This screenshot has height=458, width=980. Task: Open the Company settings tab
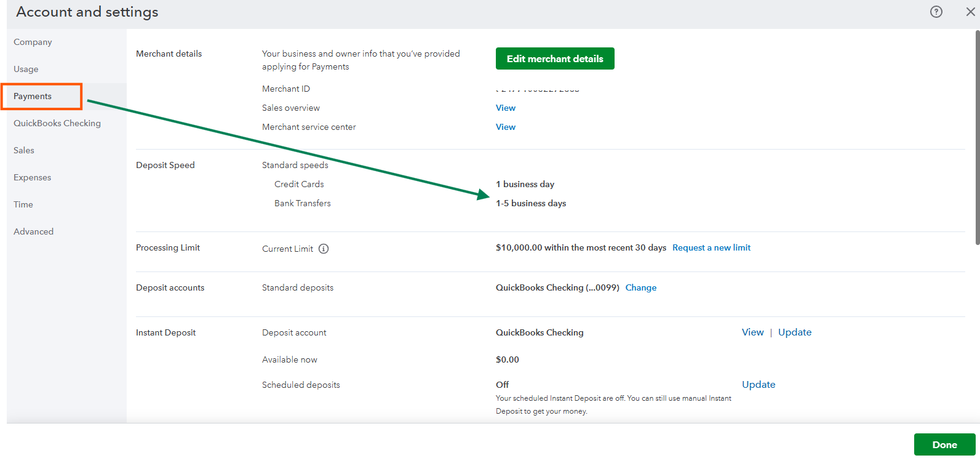[x=33, y=42]
